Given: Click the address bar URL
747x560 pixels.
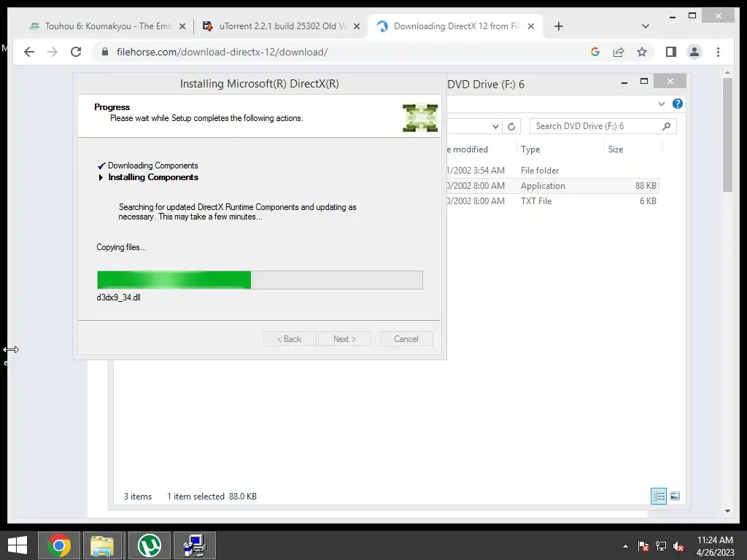Looking at the screenshot, I should pyautogui.click(x=222, y=52).
